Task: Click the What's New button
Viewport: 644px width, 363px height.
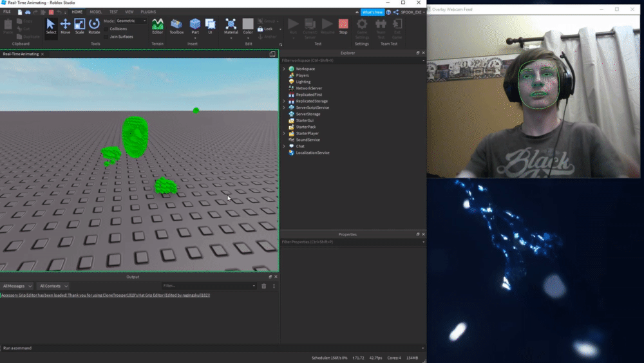Action: (372, 12)
